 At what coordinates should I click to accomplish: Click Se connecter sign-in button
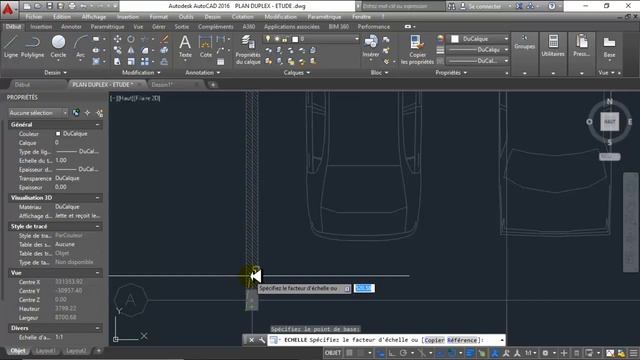coord(484,6)
